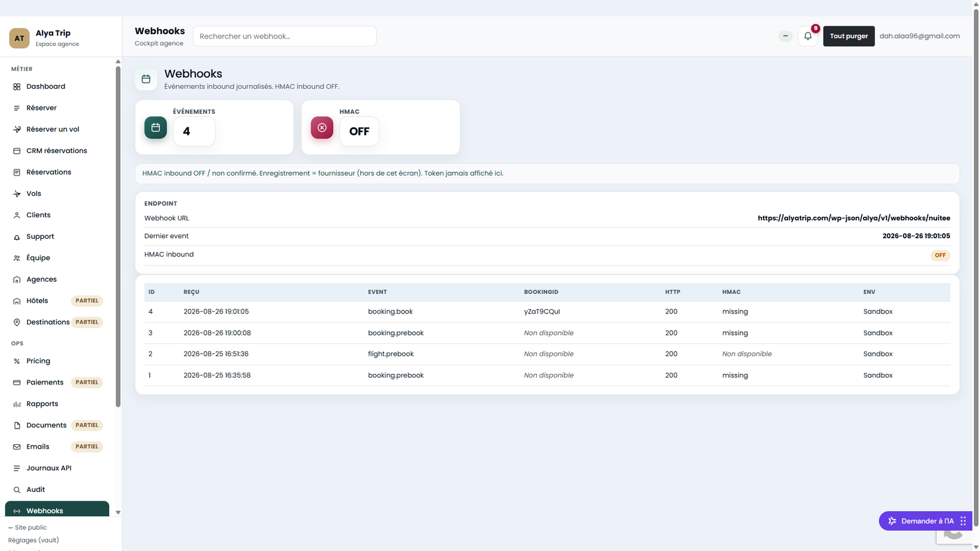This screenshot has width=980, height=551.
Task: Click the Destinations pin icon
Action: (x=17, y=323)
